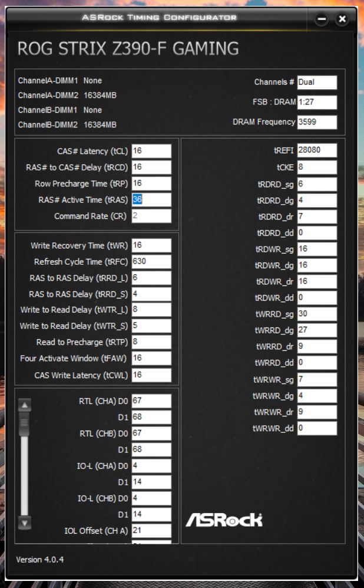Click the tCKE field

point(317,167)
